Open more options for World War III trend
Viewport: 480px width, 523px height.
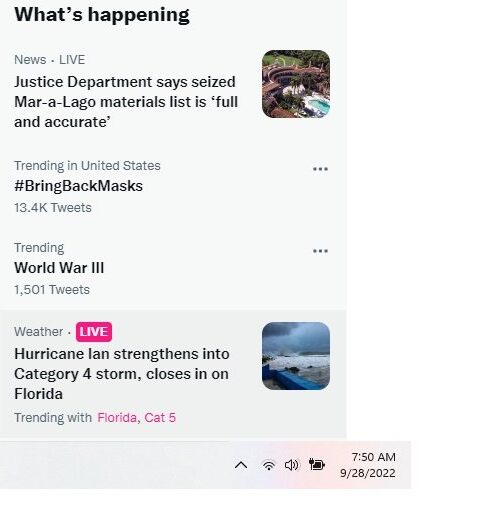(320, 251)
